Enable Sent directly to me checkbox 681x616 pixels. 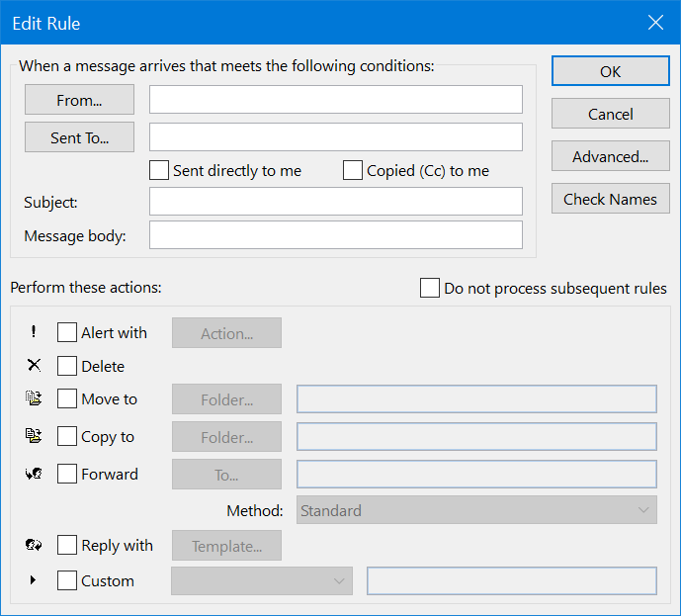tap(159, 170)
